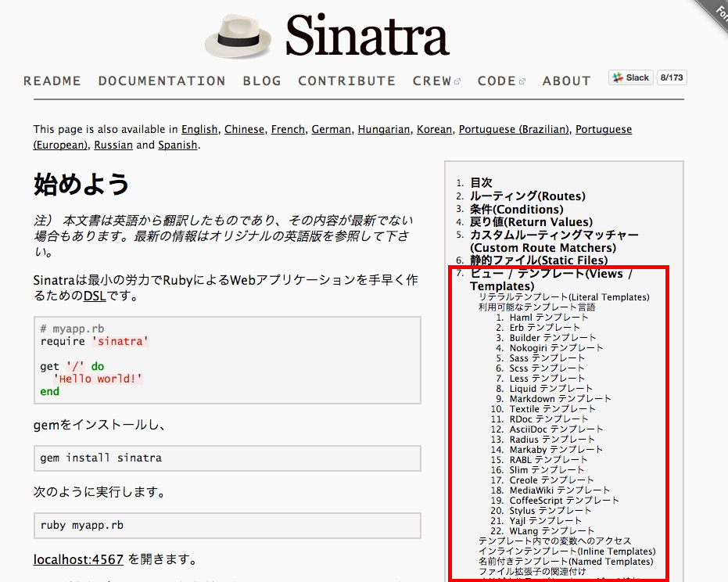
Task: Open Stylus テンプレート entry
Action: pos(550,512)
